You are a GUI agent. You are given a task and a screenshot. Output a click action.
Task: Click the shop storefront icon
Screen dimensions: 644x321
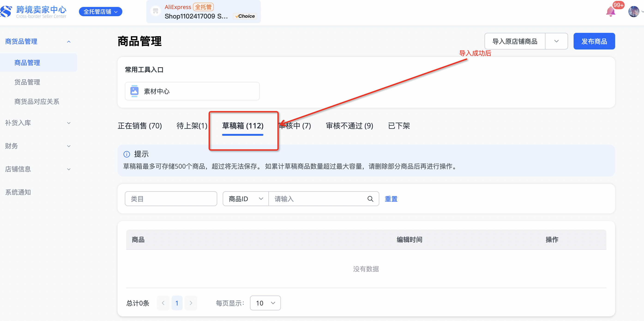click(156, 11)
